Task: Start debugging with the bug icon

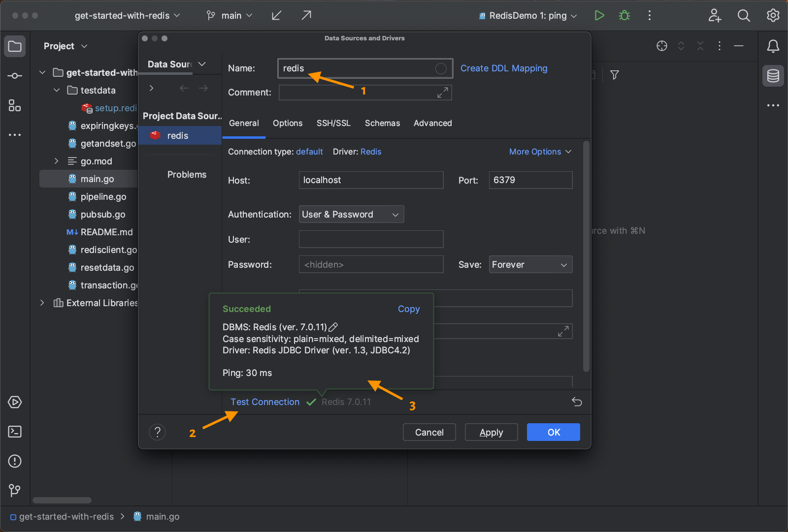Action: pos(624,15)
